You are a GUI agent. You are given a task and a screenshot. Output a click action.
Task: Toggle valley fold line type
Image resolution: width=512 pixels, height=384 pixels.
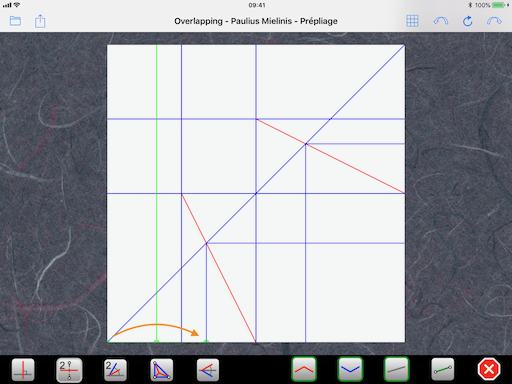(350, 369)
